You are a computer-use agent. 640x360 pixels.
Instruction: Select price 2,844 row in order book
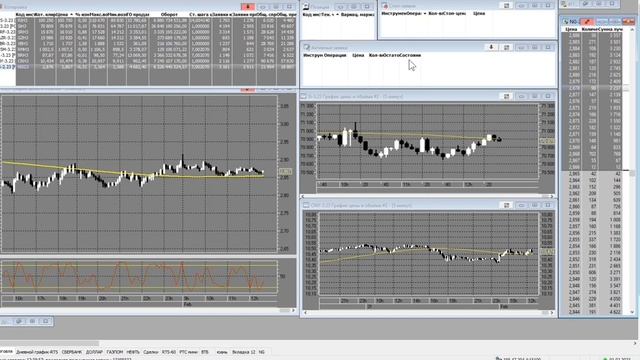point(593,312)
